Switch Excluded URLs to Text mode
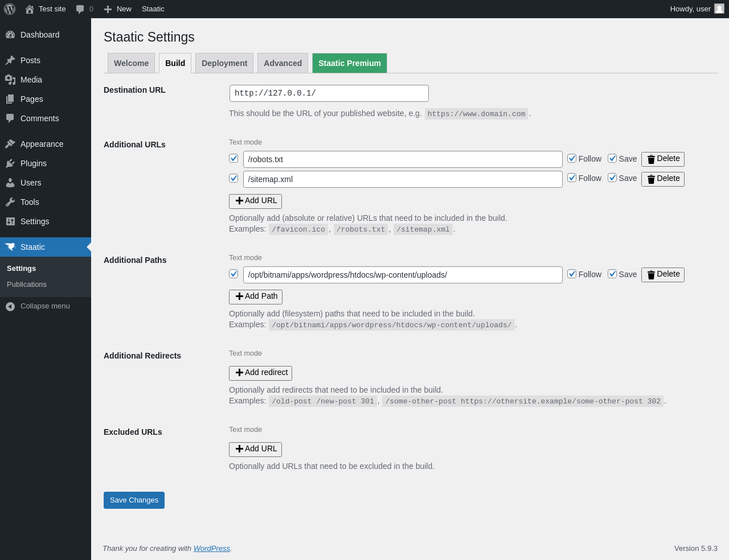The height and width of the screenshot is (560, 729). [x=245, y=430]
